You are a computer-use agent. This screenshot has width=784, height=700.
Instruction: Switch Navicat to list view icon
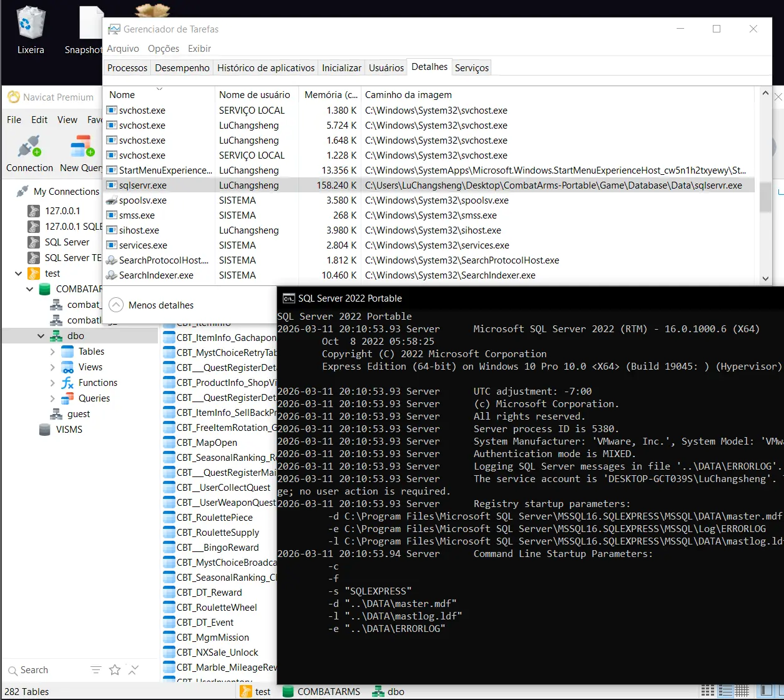[x=708, y=691]
